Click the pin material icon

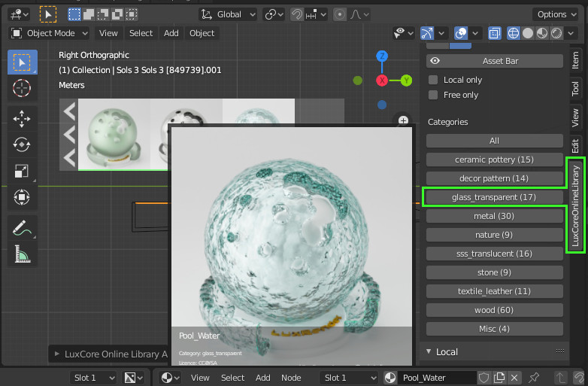(x=535, y=378)
